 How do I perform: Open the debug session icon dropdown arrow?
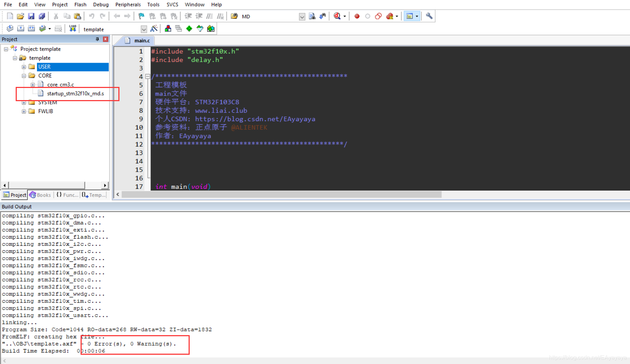345,16
